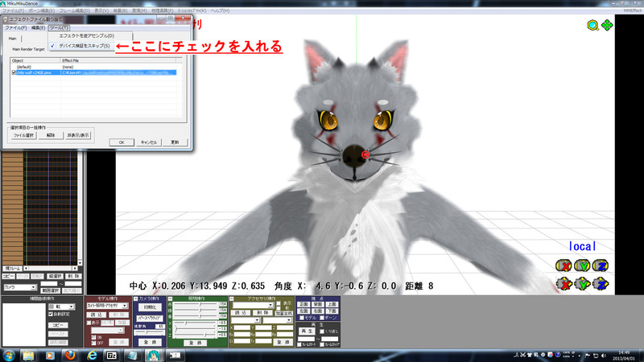Click the top (red) light color slider
The height and width of the screenshot is (362, 644).
pyautogui.click(x=196, y=305)
